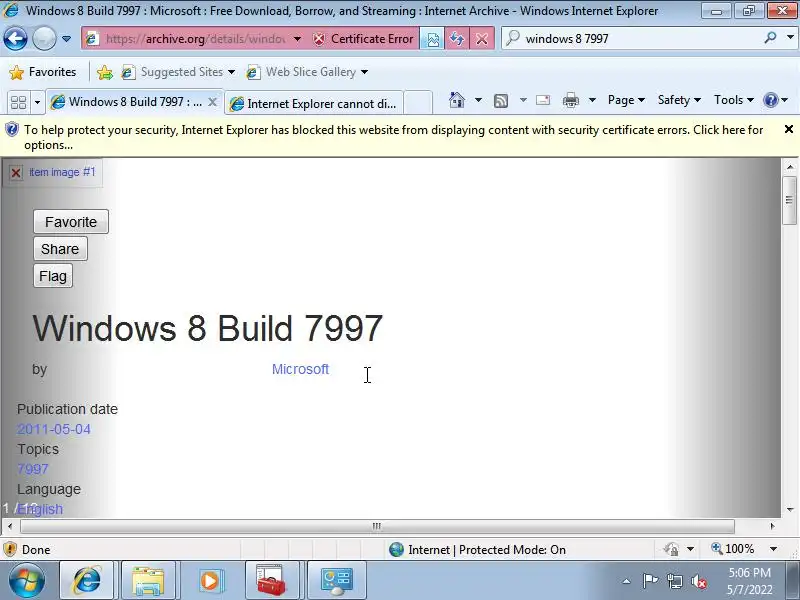This screenshot has height=600, width=800.
Task: Toggle Compatibility View icon
Action: [432, 39]
